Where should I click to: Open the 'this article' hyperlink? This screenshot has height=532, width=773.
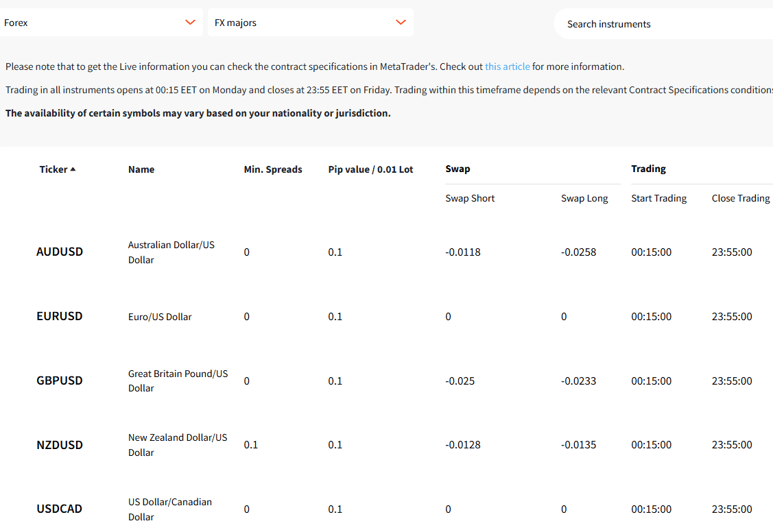point(507,66)
